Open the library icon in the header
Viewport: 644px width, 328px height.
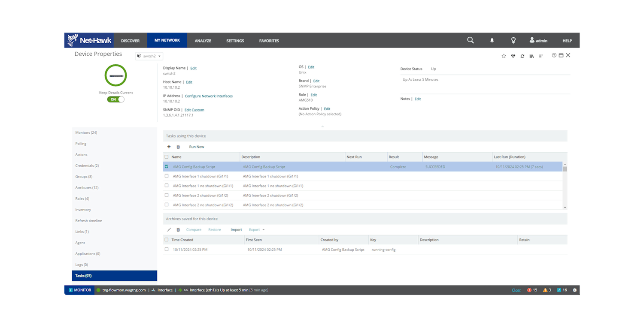point(532,56)
